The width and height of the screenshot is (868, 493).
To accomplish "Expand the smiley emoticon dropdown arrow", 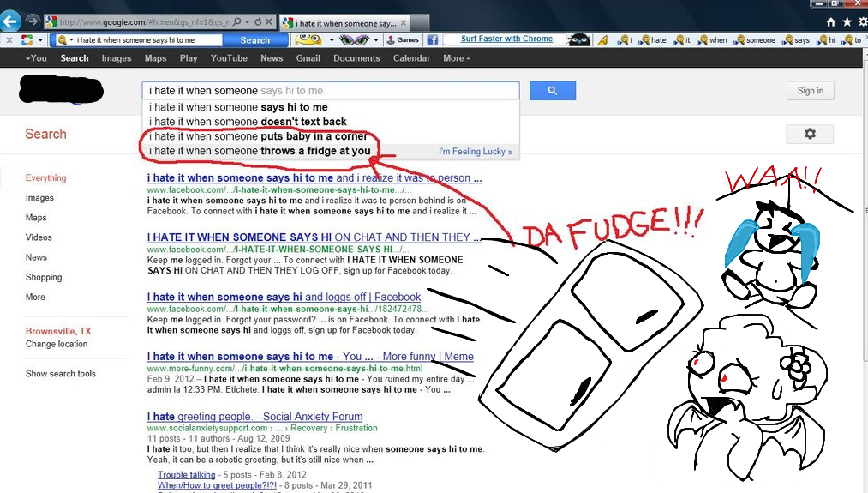I will click(x=332, y=40).
